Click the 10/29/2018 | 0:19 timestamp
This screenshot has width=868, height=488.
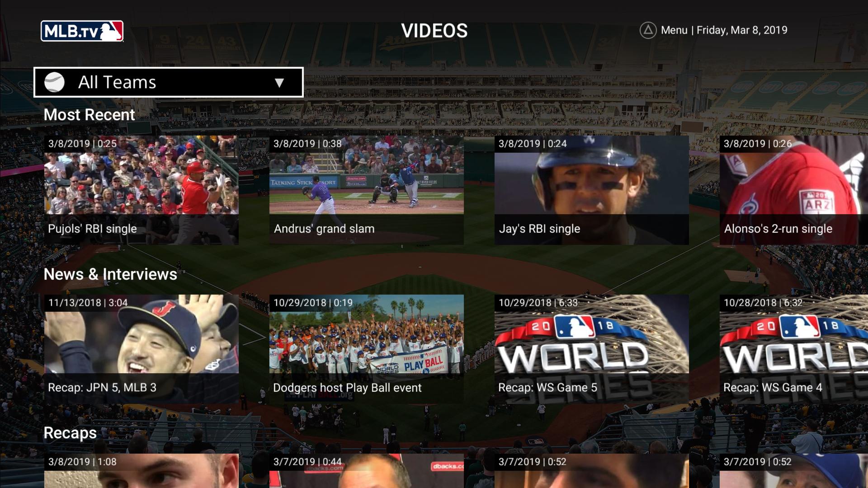click(313, 303)
